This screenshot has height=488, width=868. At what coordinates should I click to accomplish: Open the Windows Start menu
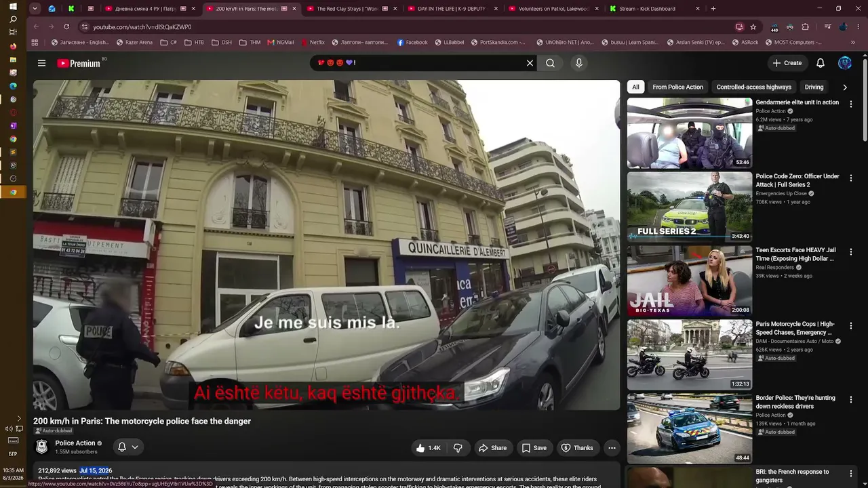(x=13, y=7)
